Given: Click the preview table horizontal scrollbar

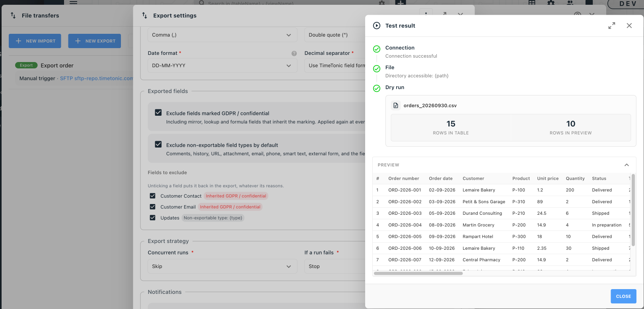Looking at the screenshot, I should 418,273.
